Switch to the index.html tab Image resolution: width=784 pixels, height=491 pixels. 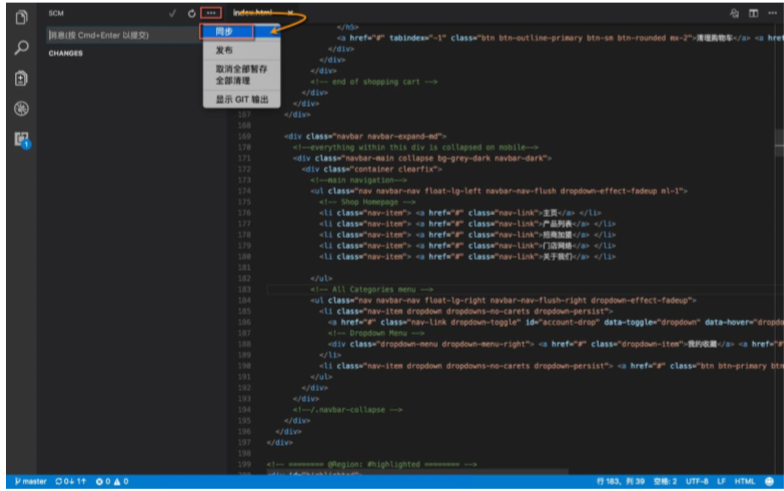(252, 13)
